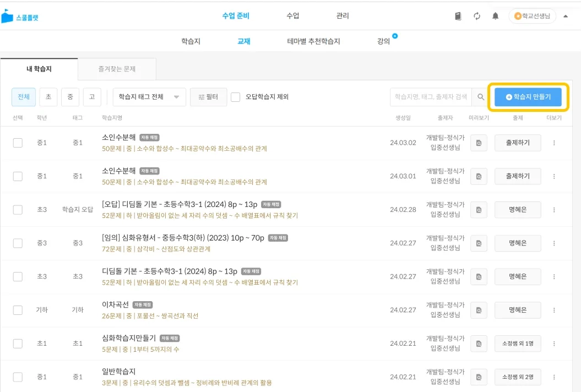581x392 pixels.
Task: Click 출제하기 for 24.03.02 소인수분해
Action: coord(518,143)
